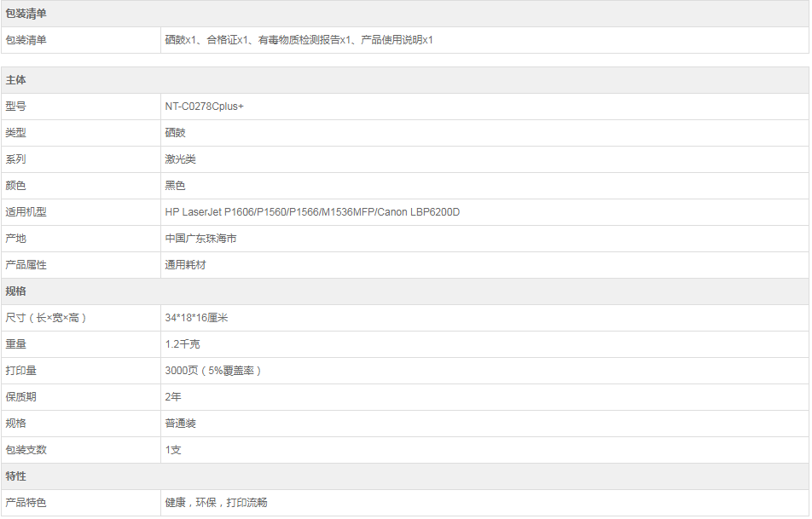Select the 硒鼓 type value

point(175,133)
